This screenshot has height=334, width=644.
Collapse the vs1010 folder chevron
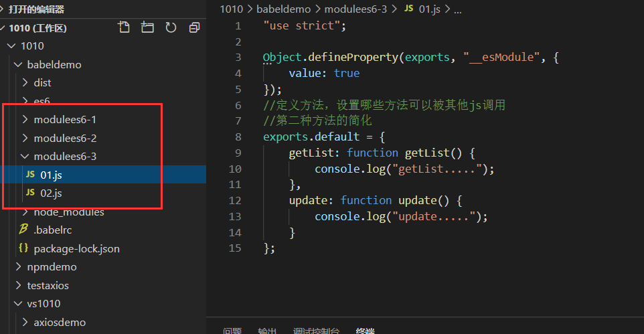click(x=18, y=304)
